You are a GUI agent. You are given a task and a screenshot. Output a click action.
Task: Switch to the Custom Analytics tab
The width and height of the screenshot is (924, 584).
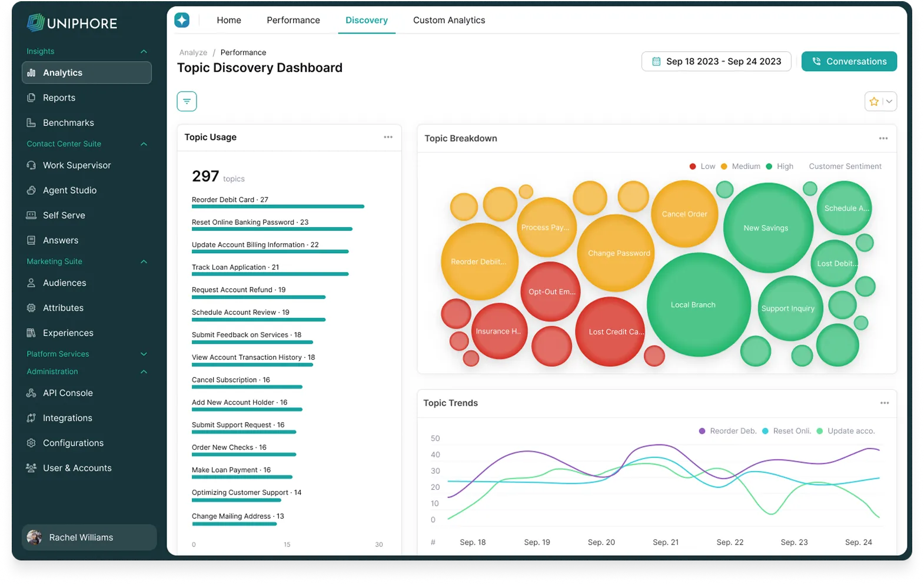pos(448,20)
